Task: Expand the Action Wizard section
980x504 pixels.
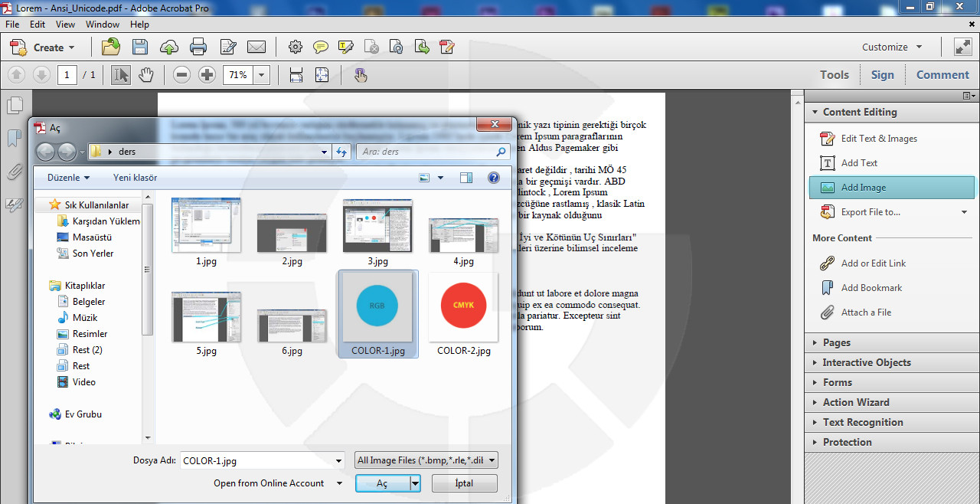Action: [x=891, y=402]
